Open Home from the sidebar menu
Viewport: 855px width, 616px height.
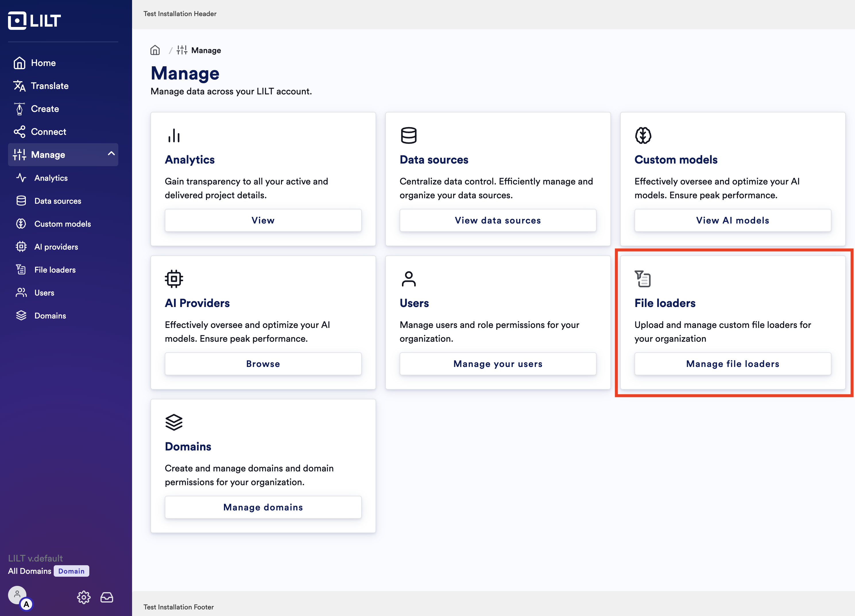pos(63,63)
